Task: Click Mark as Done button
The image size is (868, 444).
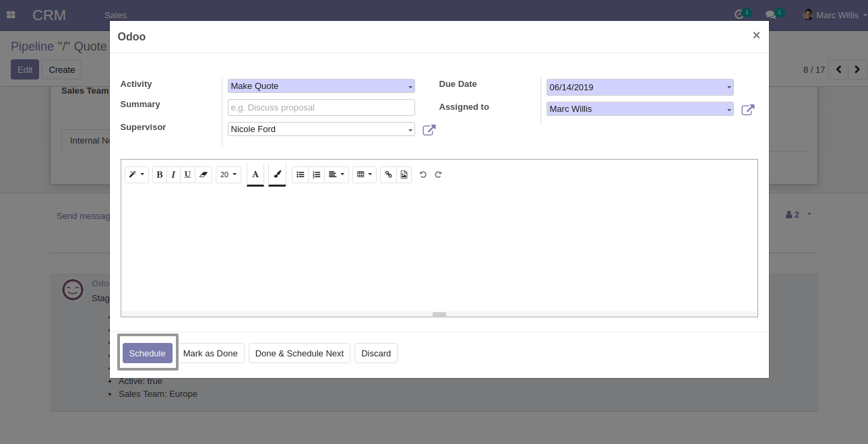Action: pos(210,353)
